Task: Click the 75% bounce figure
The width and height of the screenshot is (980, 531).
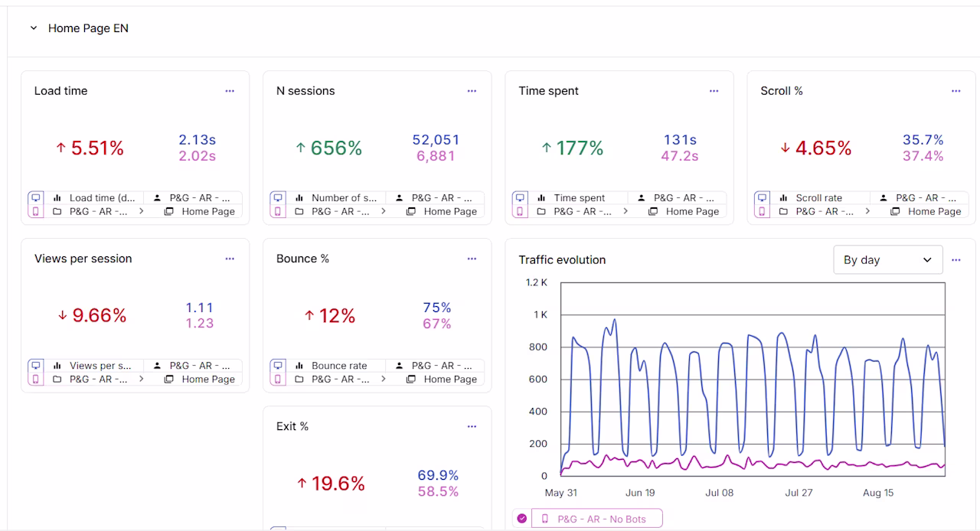Action: coord(437,308)
